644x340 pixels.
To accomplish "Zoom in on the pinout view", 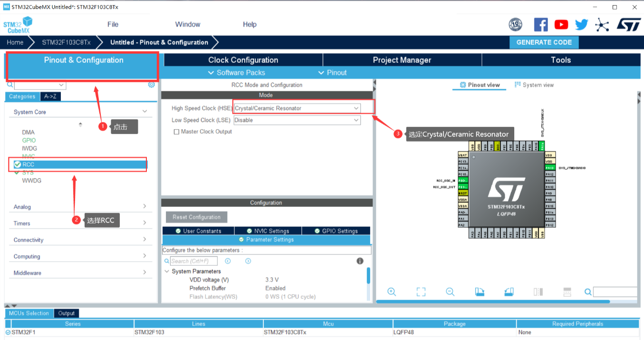I will 392,291.
